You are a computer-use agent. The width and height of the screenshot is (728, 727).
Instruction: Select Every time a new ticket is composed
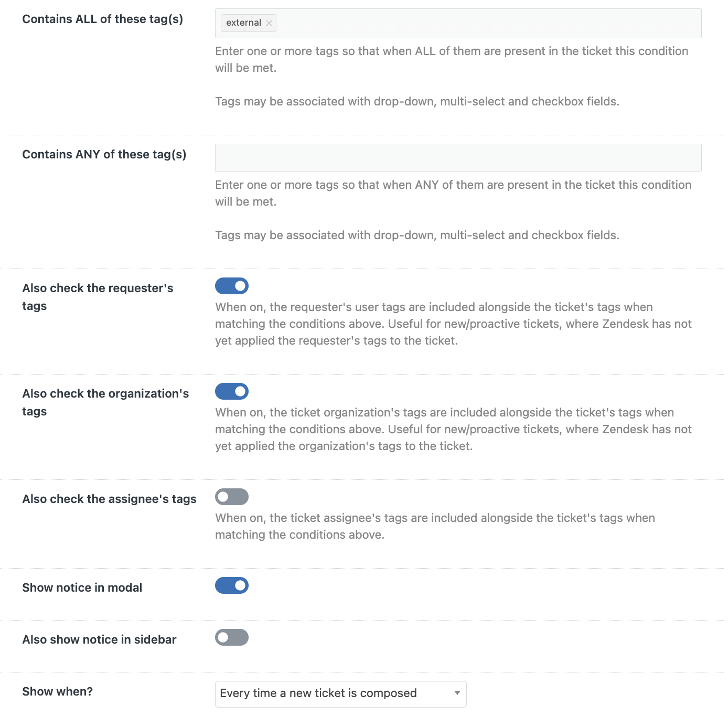(x=318, y=693)
